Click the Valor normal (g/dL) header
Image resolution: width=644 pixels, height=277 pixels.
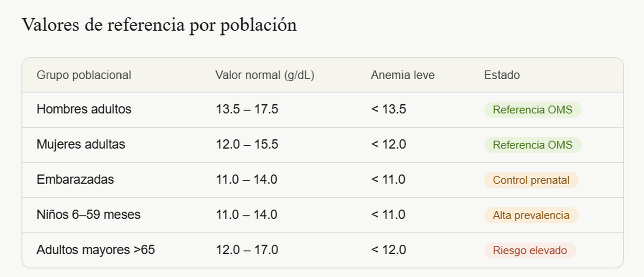(x=265, y=75)
